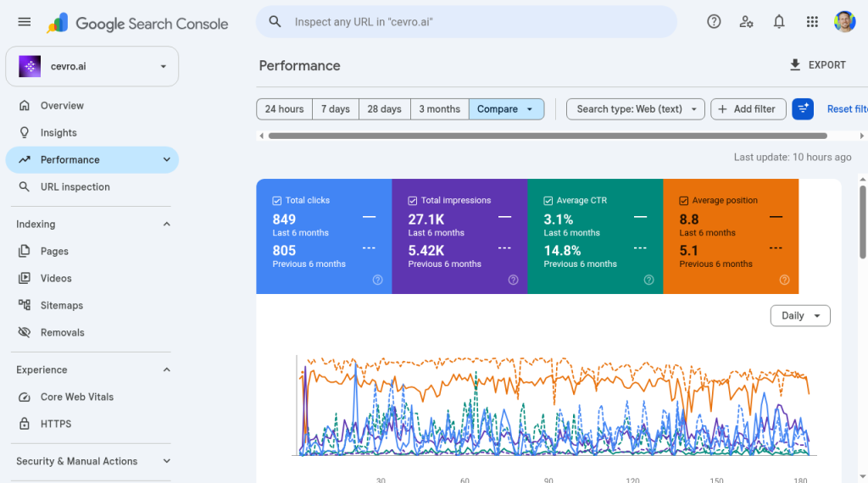Click the Sitemaps icon

tap(25, 305)
